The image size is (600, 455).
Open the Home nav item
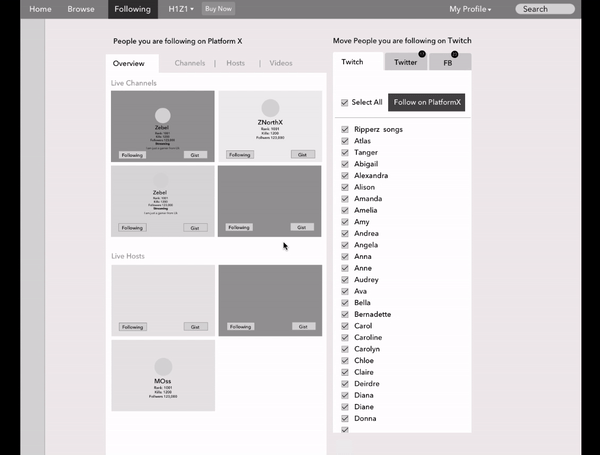tap(40, 9)
